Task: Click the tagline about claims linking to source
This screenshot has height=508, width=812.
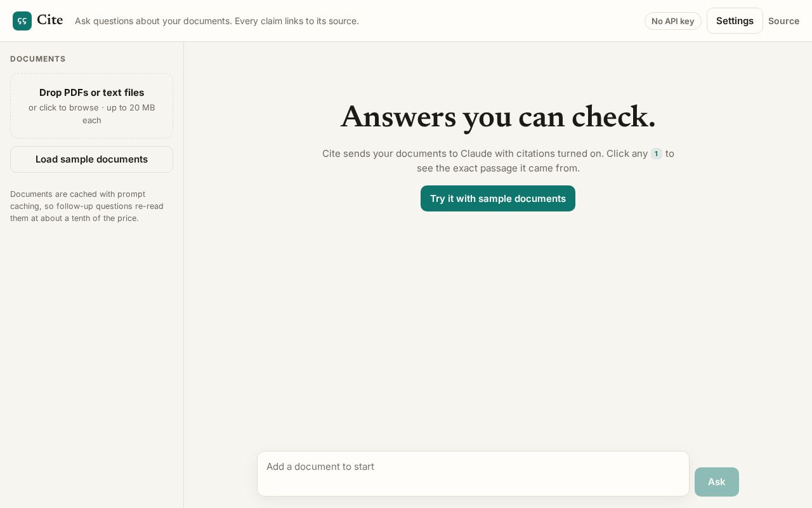Action: [x=217, y=21]
